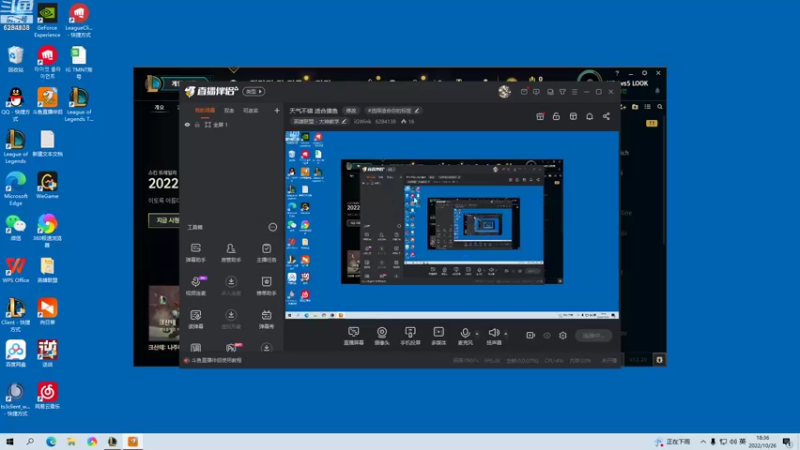Add the 摄像头 camera source

382,336
